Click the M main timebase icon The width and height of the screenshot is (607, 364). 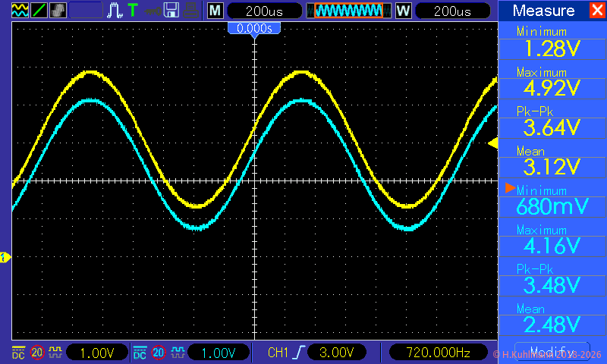click(x=215, y=11)
